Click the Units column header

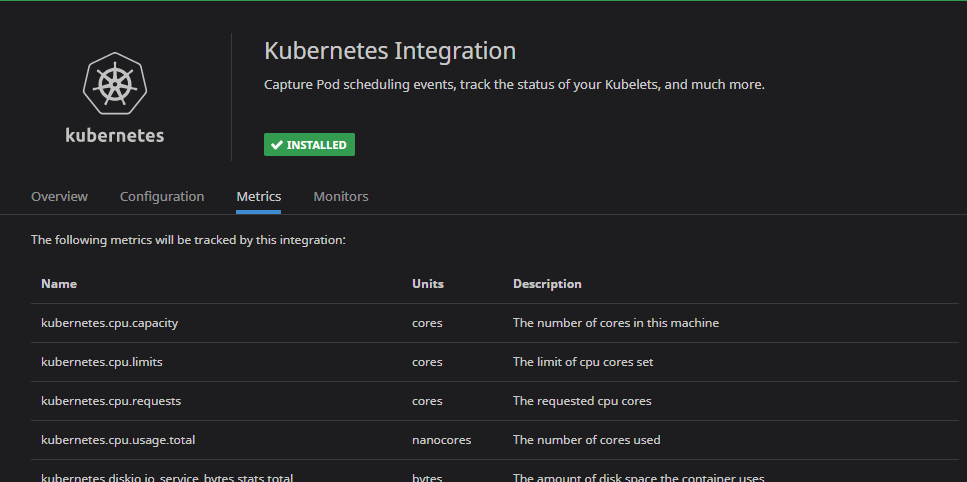pos(428,284)
